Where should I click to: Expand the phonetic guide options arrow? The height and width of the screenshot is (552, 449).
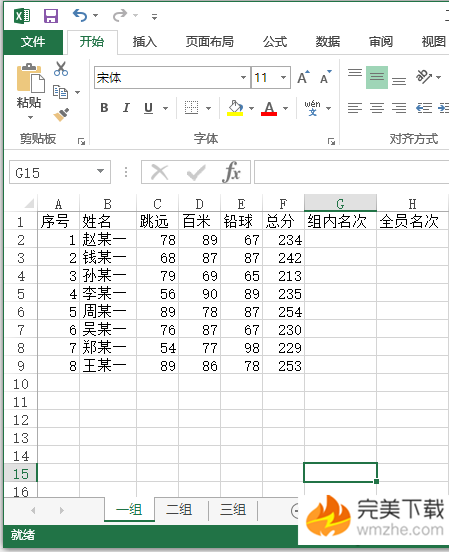(328, 108)
